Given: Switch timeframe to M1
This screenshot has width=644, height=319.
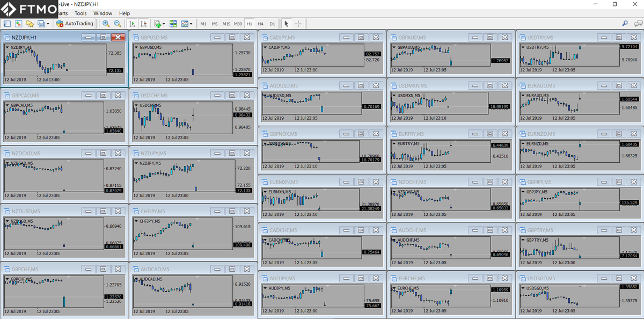Looking at the screenshot, I should [203, 24].
